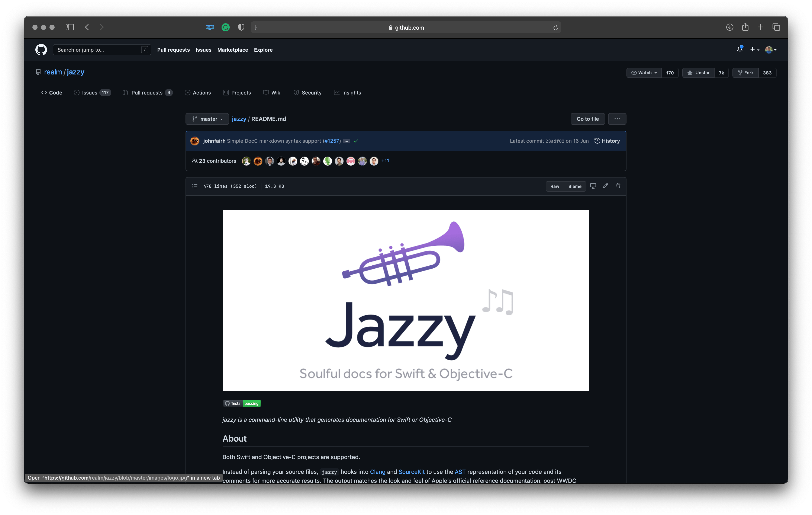This screenshot has width=812, height=515.
Task: Open the Projects tab
Action: 237,92
